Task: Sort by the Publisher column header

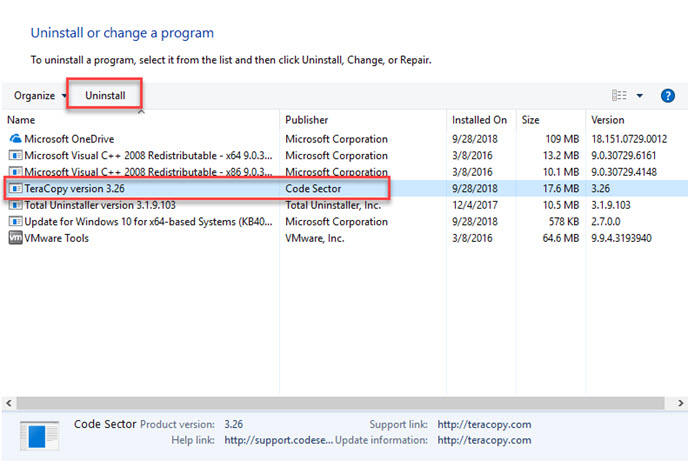Action: (x=306, y=120)
